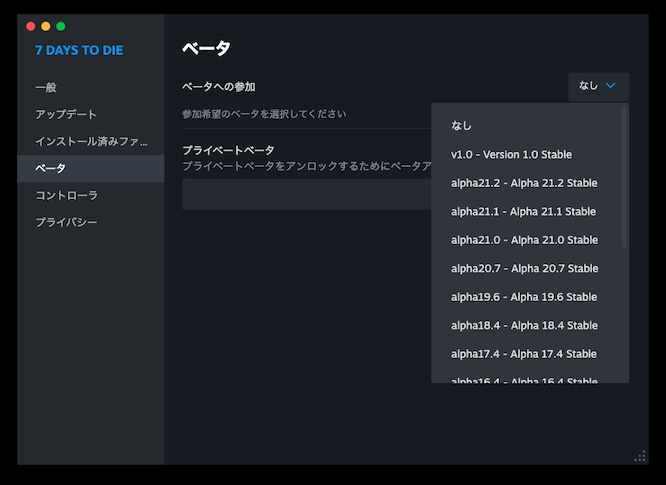This screenshot has height=485, width=666.
Task: Select alpha19.6 - Alpha 19.6 Stable
Action: click(523, 297)
